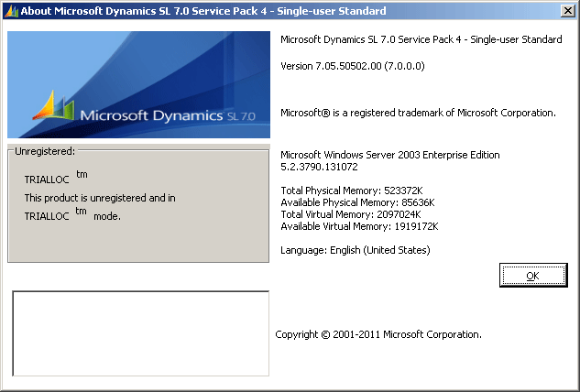580x392 pixels.
Task: Click Available Virtual Memory: 1919172K
Action: pos(359,226)
